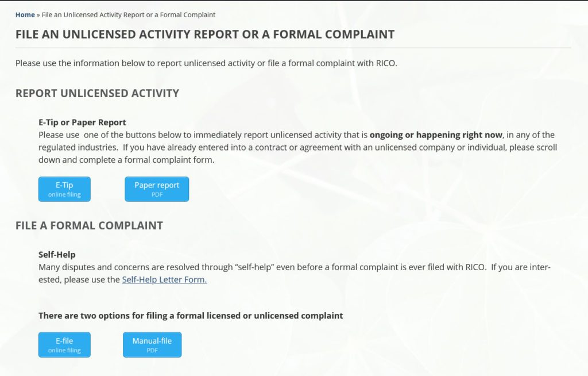
Task: Click the 'PDF' label under Paper report
Action: (x=157, y=194)
